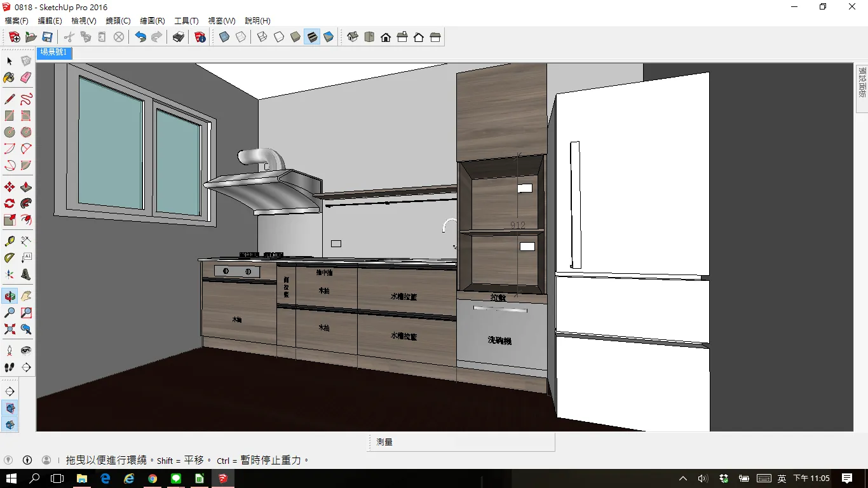Screen dimensions: 868x488
Task: Open the 鏡頭(C) camera menu
Action: pos(118,21)
